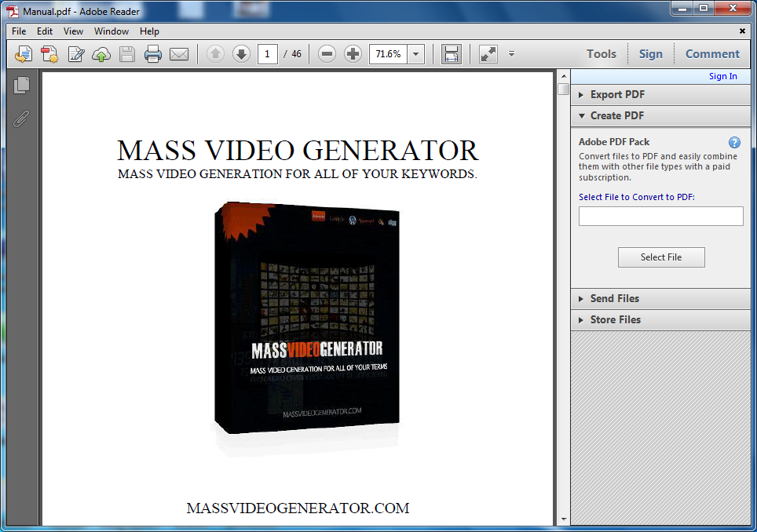Screen dimensions: 757x532
Task: Click the Edit/Sign document toolbar icon
Action: click(76, 54)
